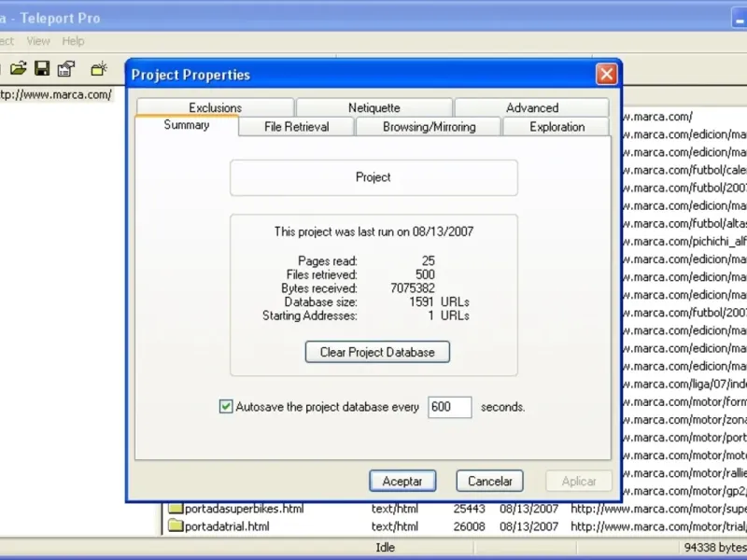The width and height of the screenshot is (747, 560).
Task: Click the 94338 bytes status entry
Action: coord(715,548)
